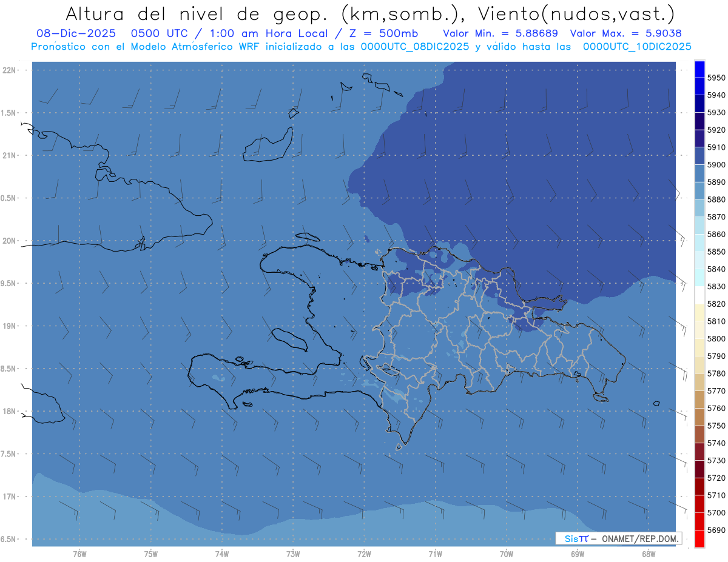Screen dimensions: 728x562
Task: Pick the colorbar swatch between 5750 and 5760
Action: pos(699,416)
